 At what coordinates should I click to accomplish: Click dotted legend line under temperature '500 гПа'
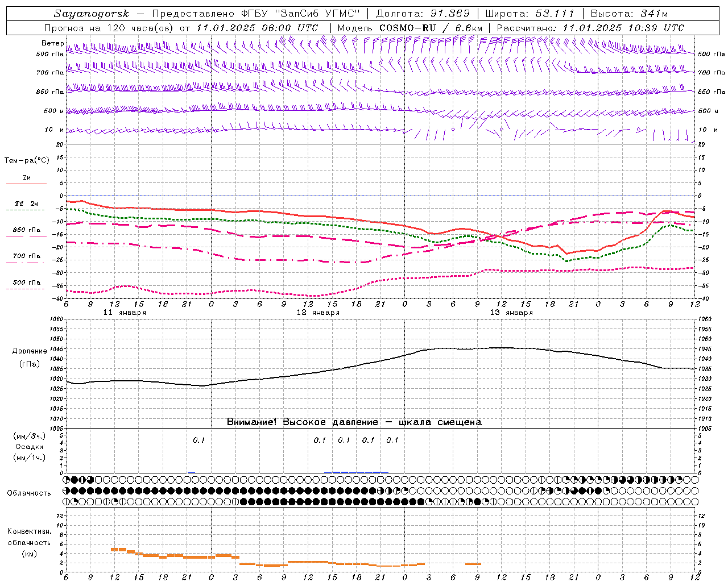26,289
